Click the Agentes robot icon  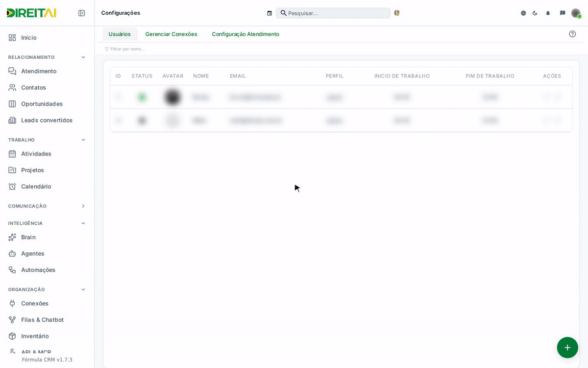click(12, 254)
